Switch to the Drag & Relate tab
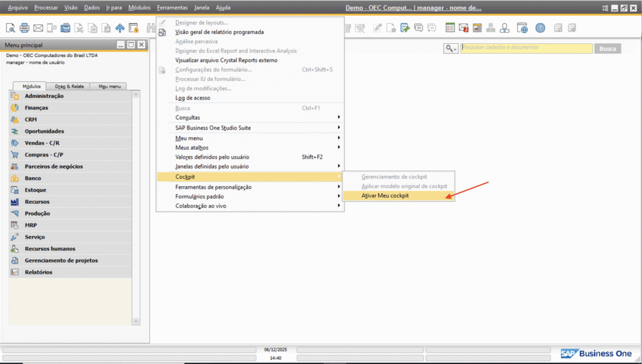The image size is (642, 364). [69, 86]
